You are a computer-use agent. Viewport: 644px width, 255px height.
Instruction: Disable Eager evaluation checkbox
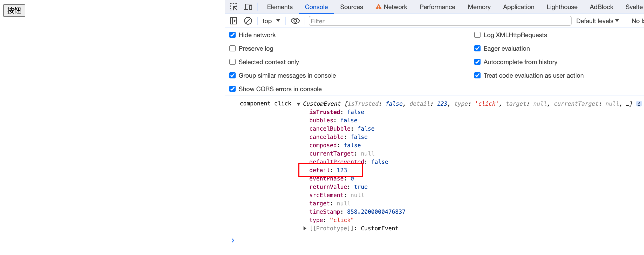(x=477, y=49)
